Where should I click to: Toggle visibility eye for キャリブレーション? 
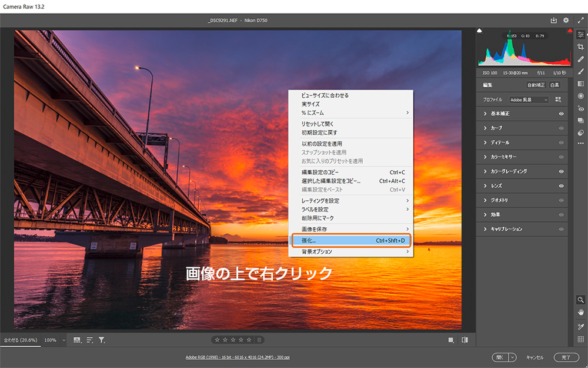point(562,229)
